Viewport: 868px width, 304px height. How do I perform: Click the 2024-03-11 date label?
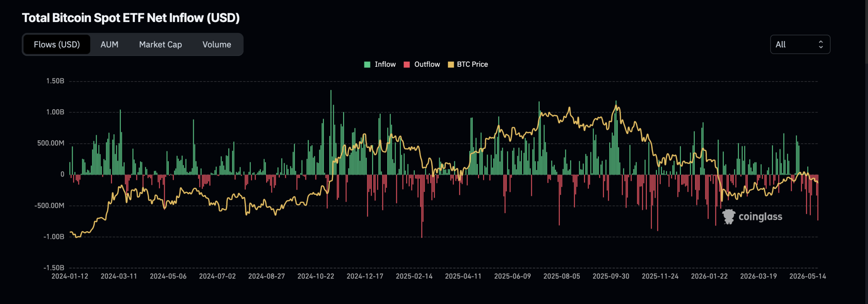click(x=119, y=277)
